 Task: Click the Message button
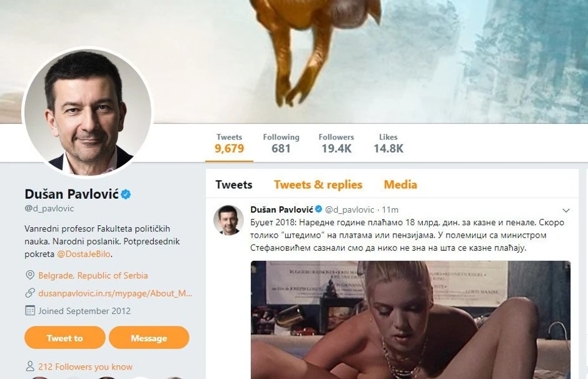[x=149, y=338]
